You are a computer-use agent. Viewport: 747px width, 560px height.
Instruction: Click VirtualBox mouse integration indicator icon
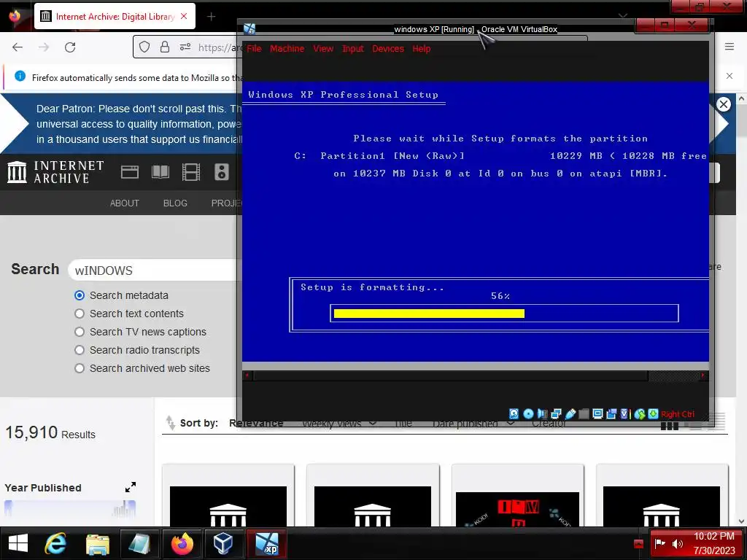tap(640, 414)
